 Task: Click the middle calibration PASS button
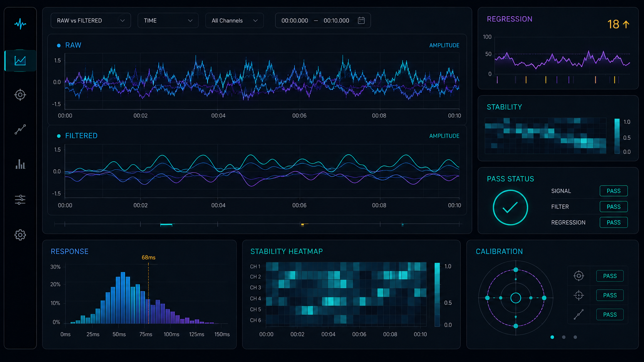(610, 295)
